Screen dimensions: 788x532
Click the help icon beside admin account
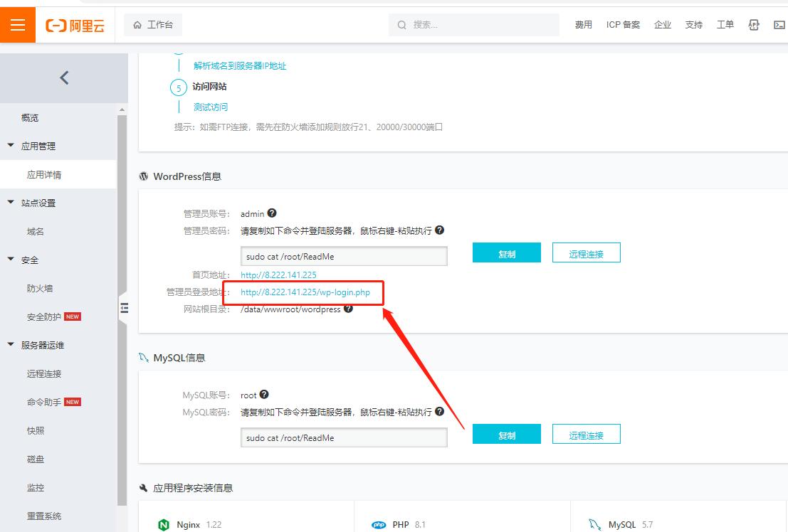(x=273, y=213)
